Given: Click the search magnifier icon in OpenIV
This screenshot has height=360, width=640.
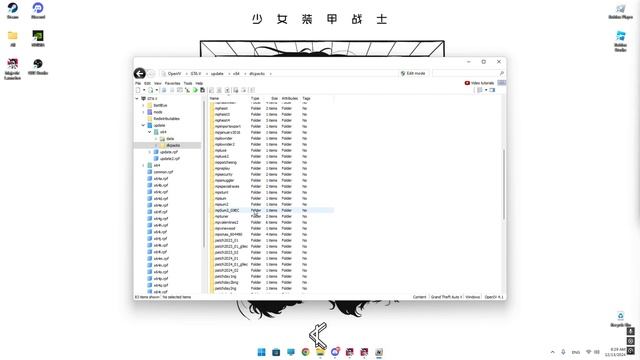Looking at the screenshot, I should click(x=502, y=73).
